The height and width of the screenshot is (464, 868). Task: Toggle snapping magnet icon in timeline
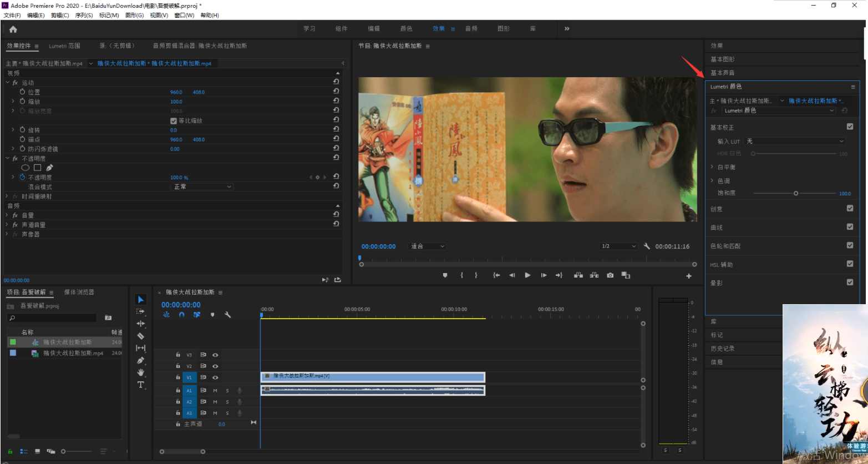[181, 315]
